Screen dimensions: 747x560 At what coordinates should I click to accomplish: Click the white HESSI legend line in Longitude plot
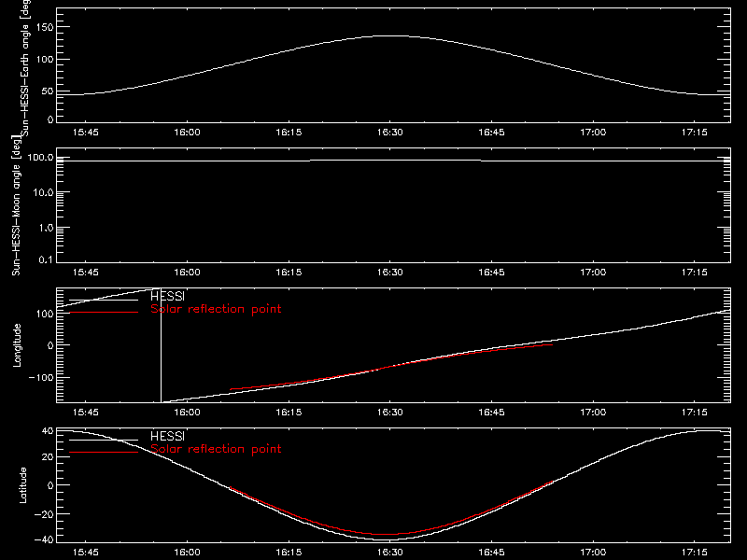pyautogui.click(x=104, y=300)
